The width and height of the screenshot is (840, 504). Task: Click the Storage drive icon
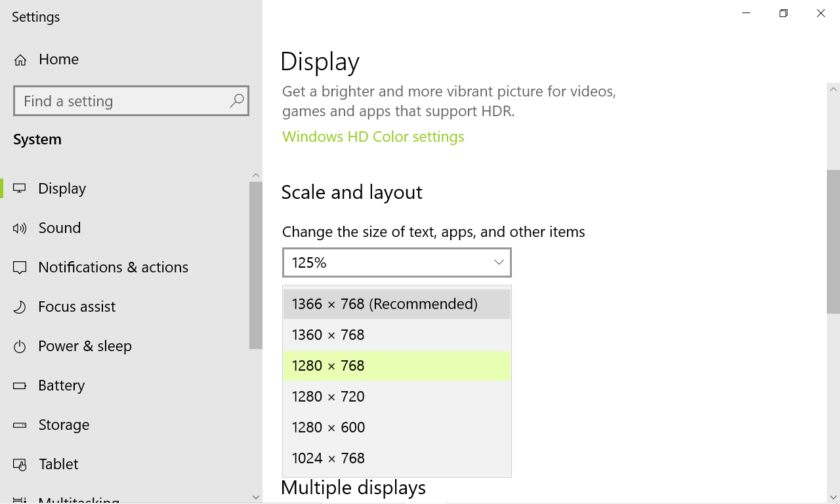[x=20, y=425]
